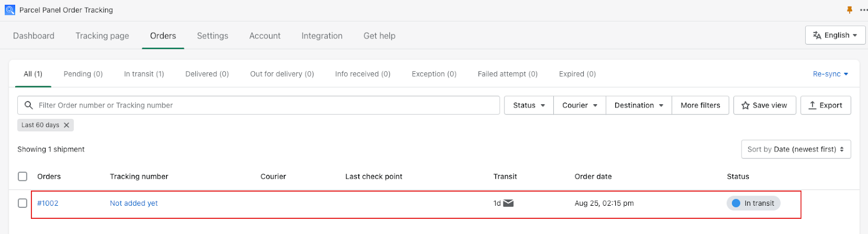Switch to the Tracking page tab

point(103,36)
